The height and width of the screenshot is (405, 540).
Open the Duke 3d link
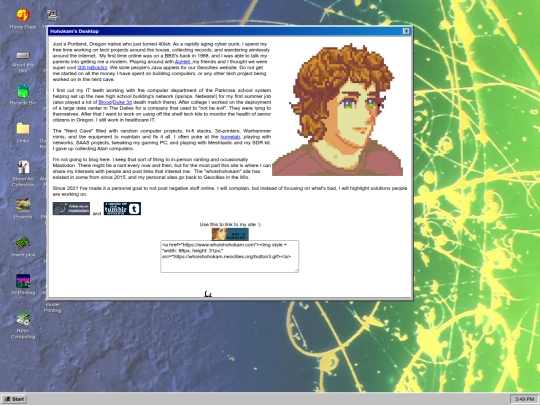pos(122,102)
